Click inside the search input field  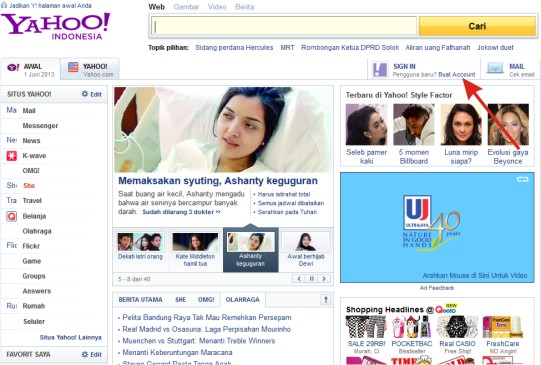[284, 26]
